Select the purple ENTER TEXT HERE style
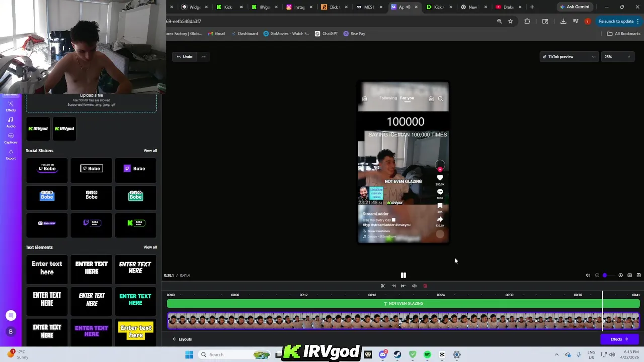The image size is (644, 362). (x=91, y=331)
